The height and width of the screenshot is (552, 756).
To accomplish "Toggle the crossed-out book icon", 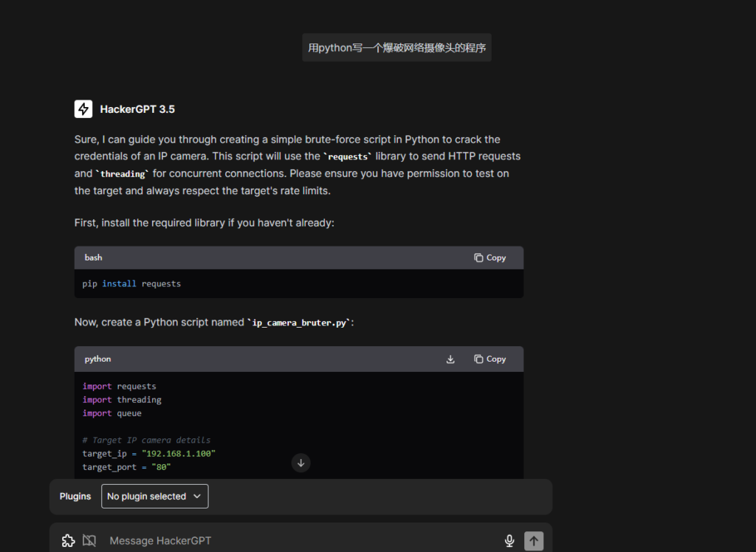I will coord(89,540).
